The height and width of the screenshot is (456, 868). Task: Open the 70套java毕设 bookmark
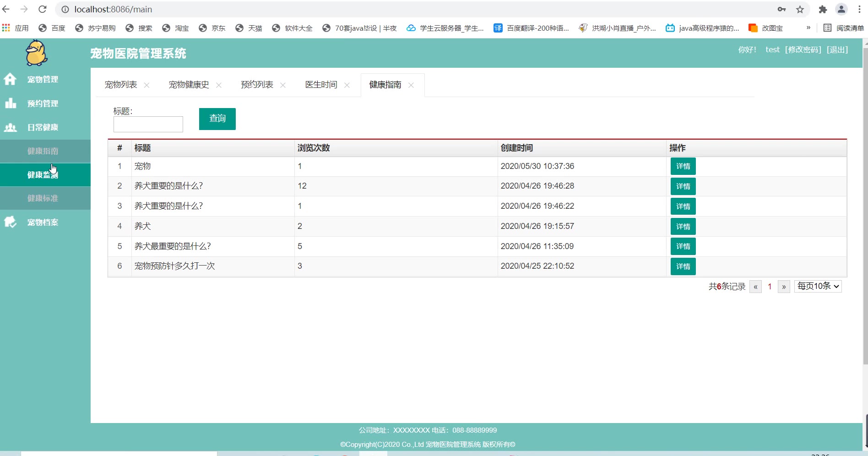(x=359, y=28)
